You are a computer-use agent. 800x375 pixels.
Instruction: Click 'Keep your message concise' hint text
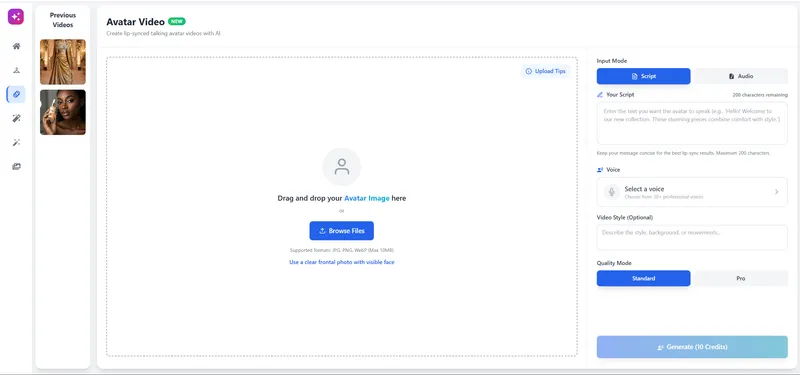coord(683,153)
